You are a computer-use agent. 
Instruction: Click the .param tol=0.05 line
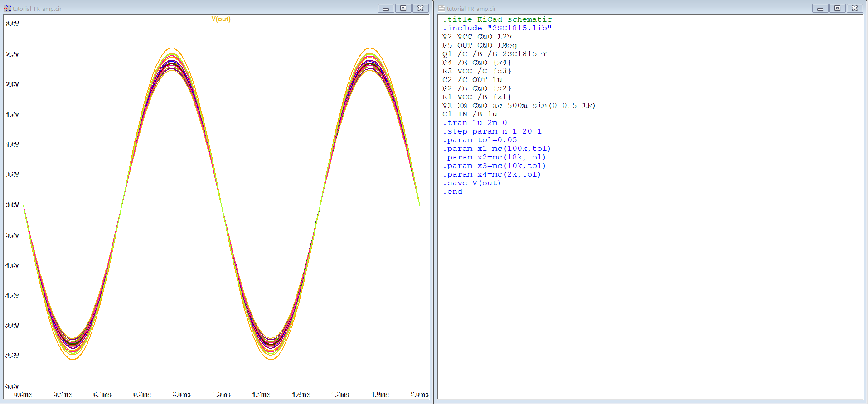pyautogui.click(x=480, y=140)
